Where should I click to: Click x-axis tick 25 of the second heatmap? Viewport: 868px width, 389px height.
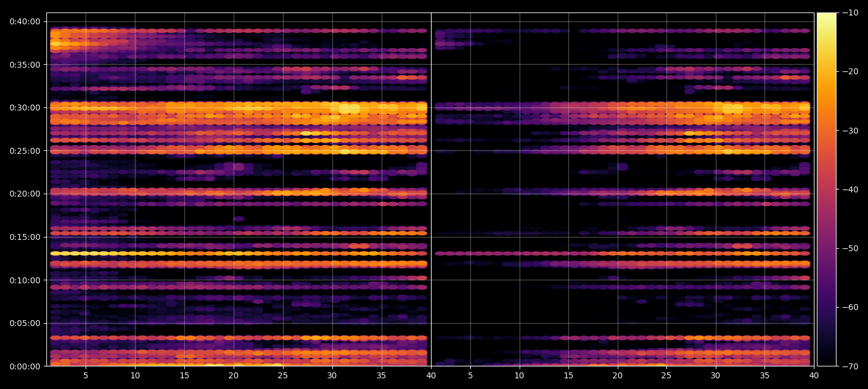pyautogui.click(x=667, y=375)
